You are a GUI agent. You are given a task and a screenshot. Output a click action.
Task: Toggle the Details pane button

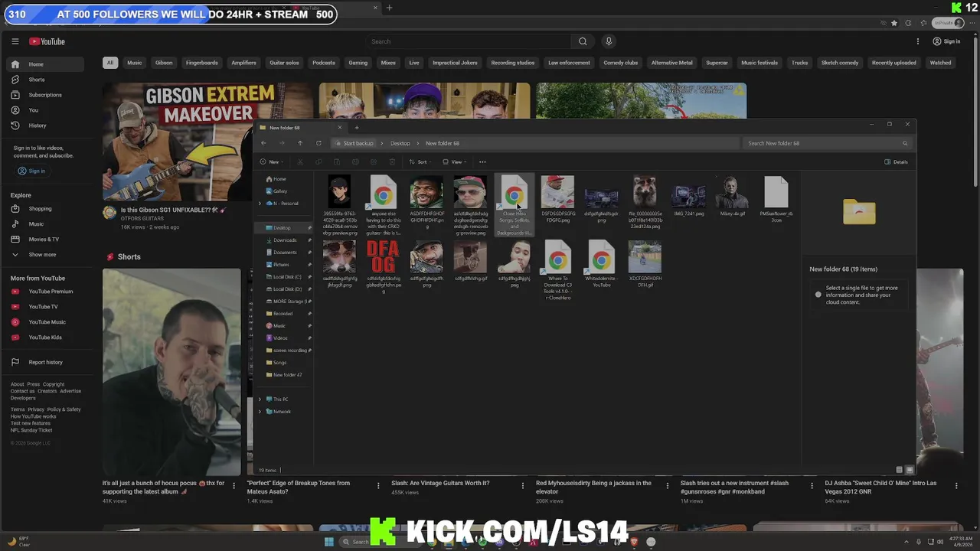(896, 161)
